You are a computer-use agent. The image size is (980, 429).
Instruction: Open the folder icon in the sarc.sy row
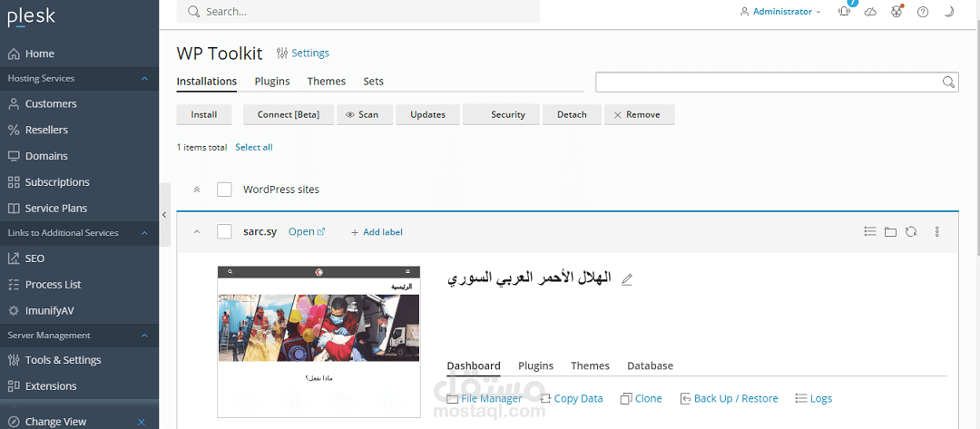[891, 231]
